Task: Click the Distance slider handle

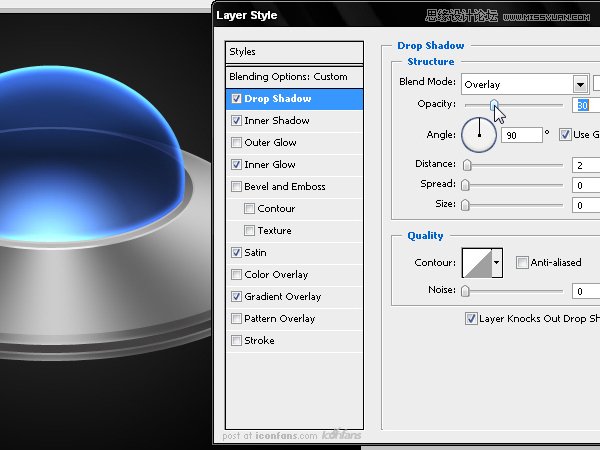Action: tap(467, 164)
